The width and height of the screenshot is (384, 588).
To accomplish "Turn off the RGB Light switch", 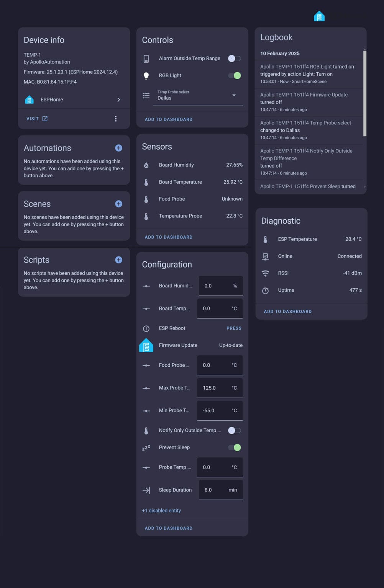I will click(234, 75).
